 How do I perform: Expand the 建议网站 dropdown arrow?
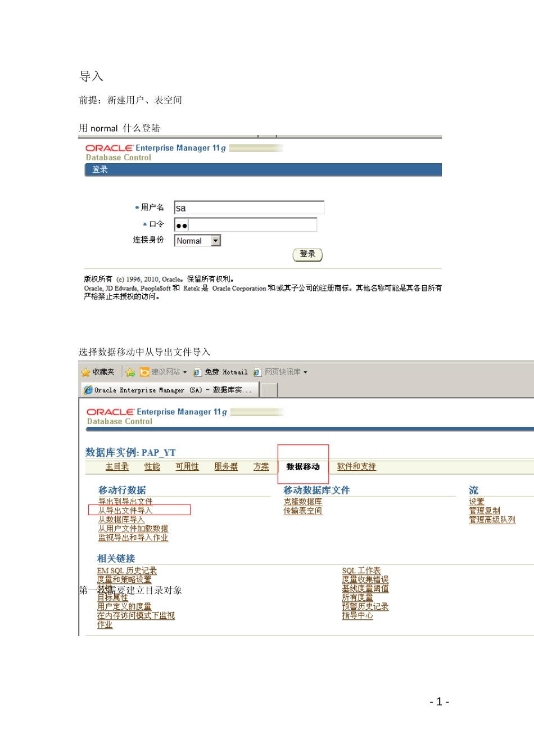[x=185, y=372]
